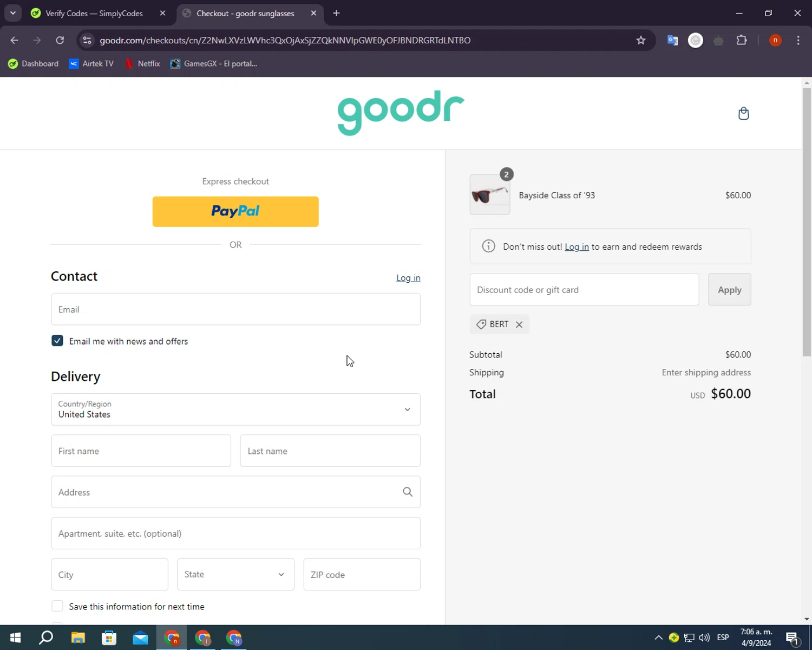
Task: Remove the BERT discount code
Action: click(x=519, y=324)
